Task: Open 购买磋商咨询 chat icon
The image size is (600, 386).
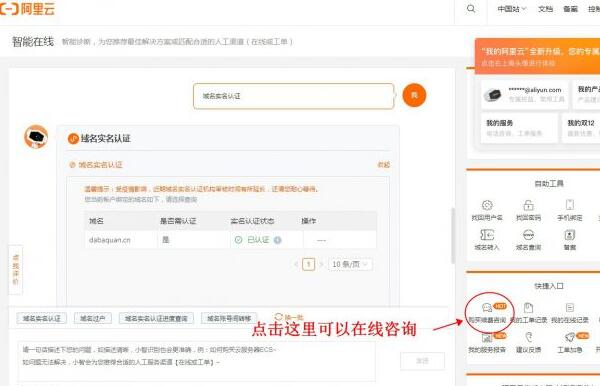Action: (487, 308)
